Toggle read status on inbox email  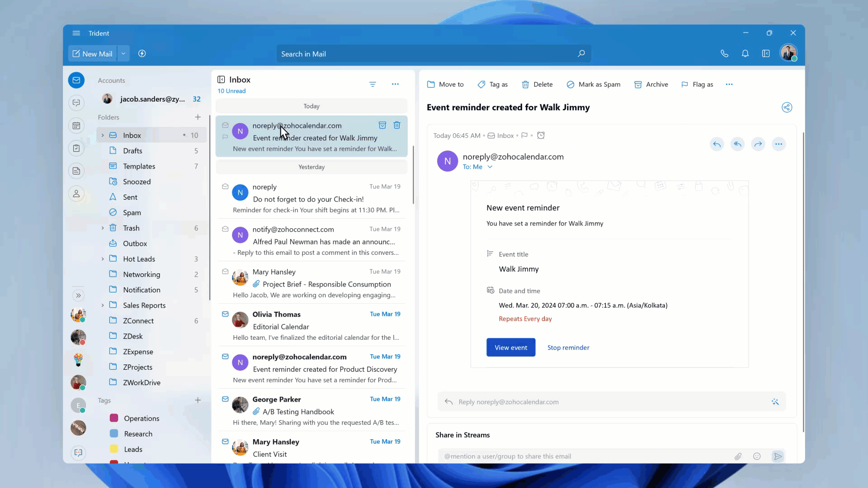click(225, 125)
